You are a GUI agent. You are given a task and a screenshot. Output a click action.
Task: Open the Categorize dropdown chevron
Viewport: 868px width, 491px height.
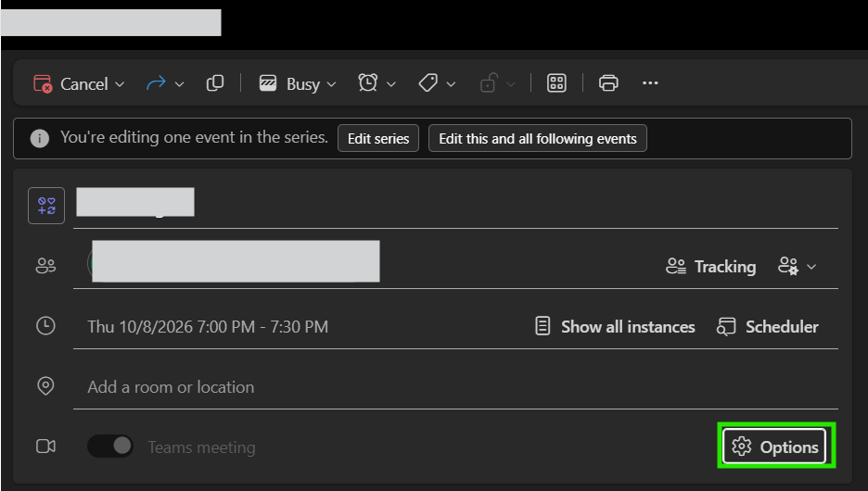[452, 84]
